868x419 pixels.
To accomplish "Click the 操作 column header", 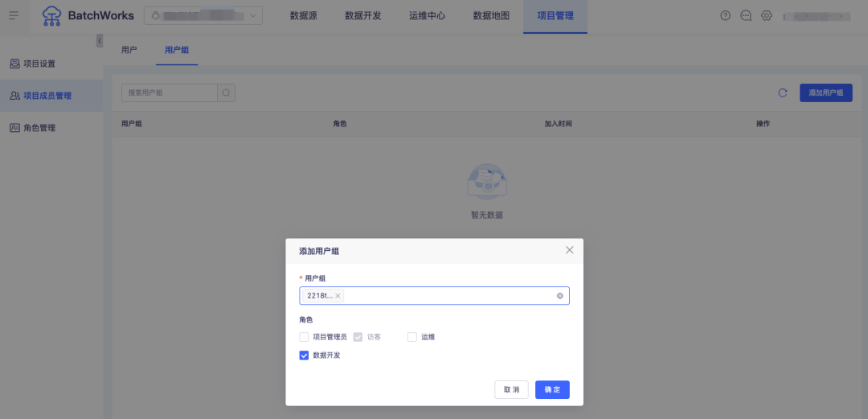I will (763, 124).
